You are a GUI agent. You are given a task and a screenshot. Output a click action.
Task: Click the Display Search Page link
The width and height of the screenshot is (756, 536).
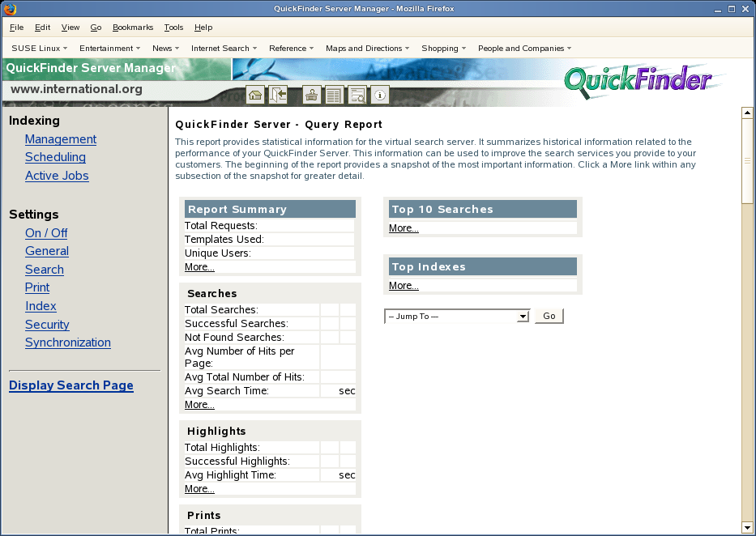tap(70, 385)
